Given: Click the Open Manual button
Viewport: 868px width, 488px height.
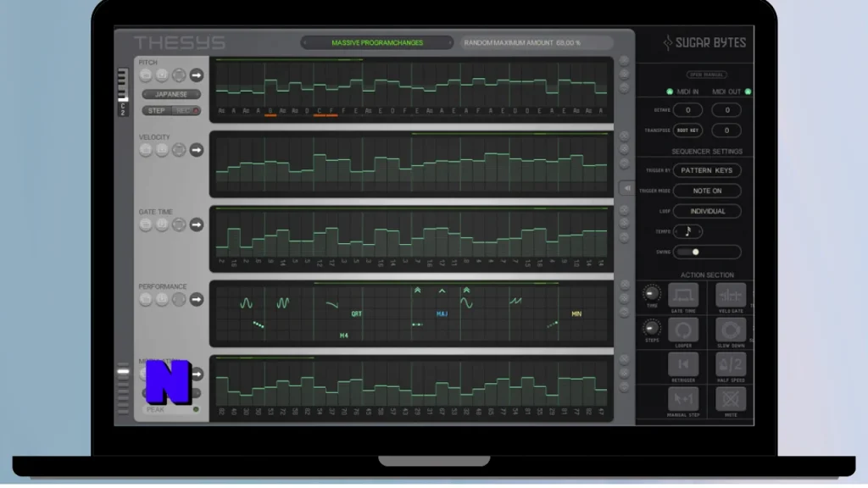Looking at the screenshot, I should click(707, 75).
